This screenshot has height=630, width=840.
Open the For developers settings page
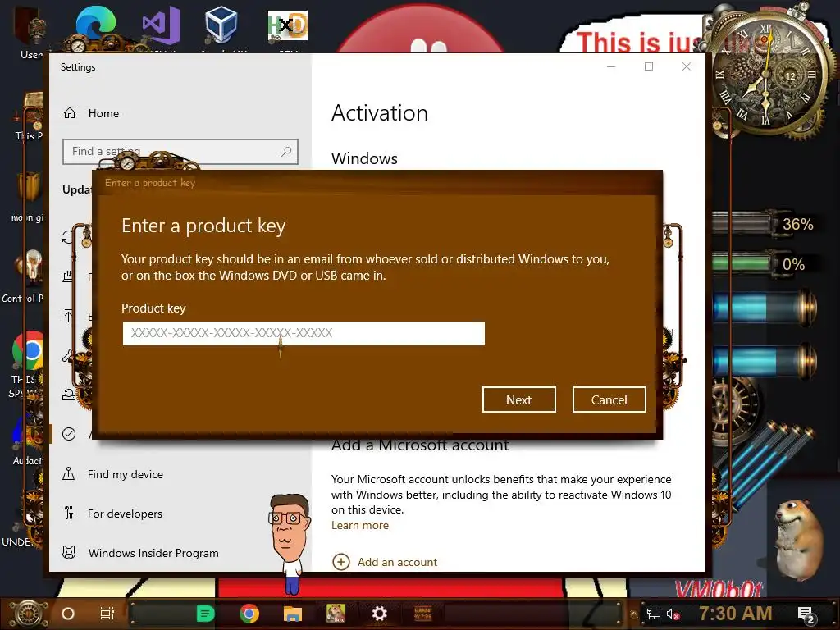click(125, 514)
